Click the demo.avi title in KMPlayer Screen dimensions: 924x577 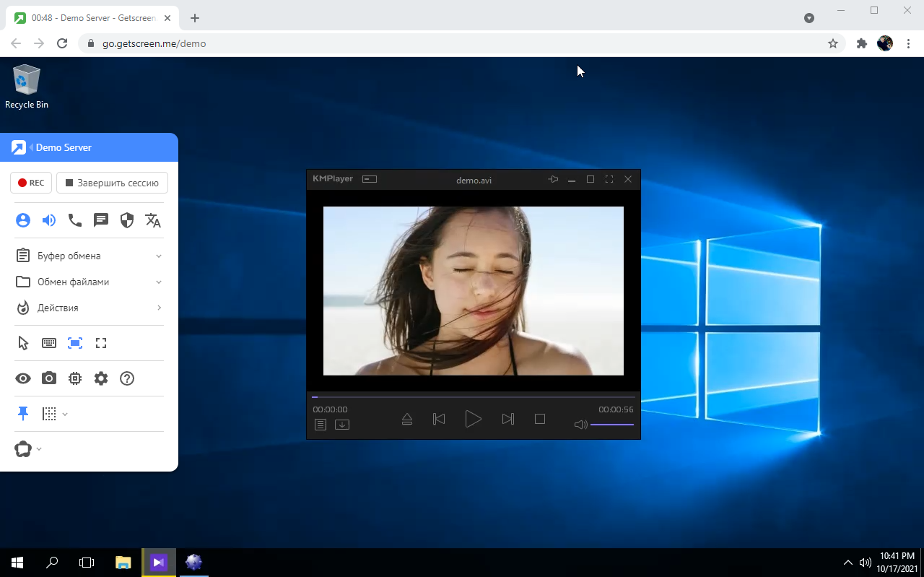[x=474, y=180]
